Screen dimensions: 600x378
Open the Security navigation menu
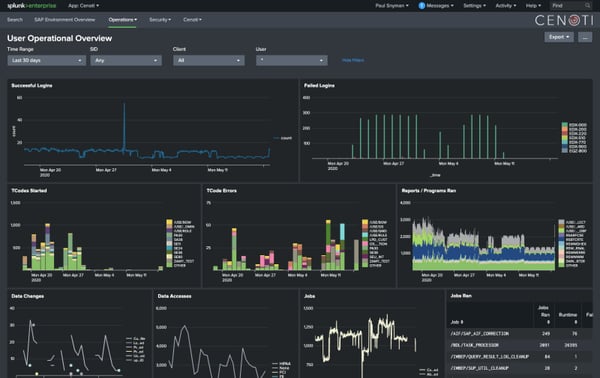[160, 20]
